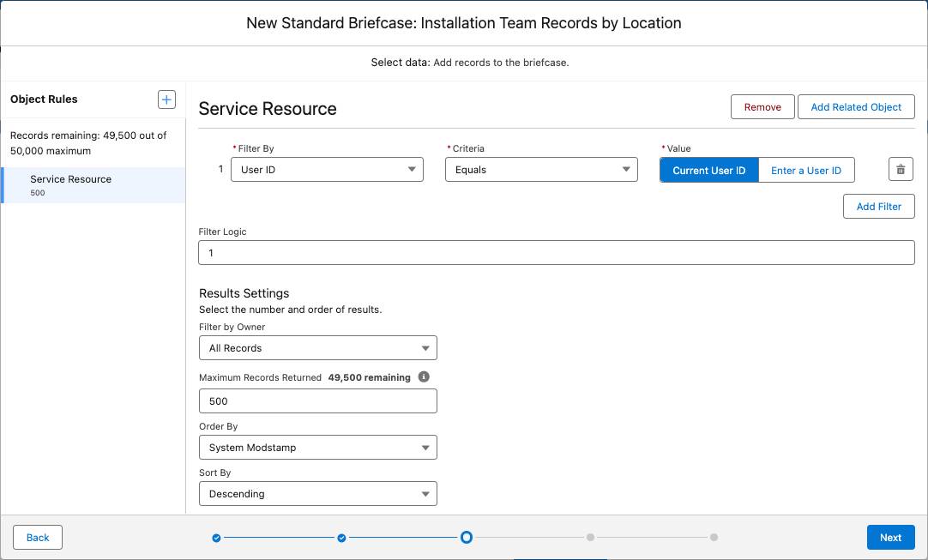Click Add Related Object
The height and width of the screenshot is (560, 928).
(856, 106)
